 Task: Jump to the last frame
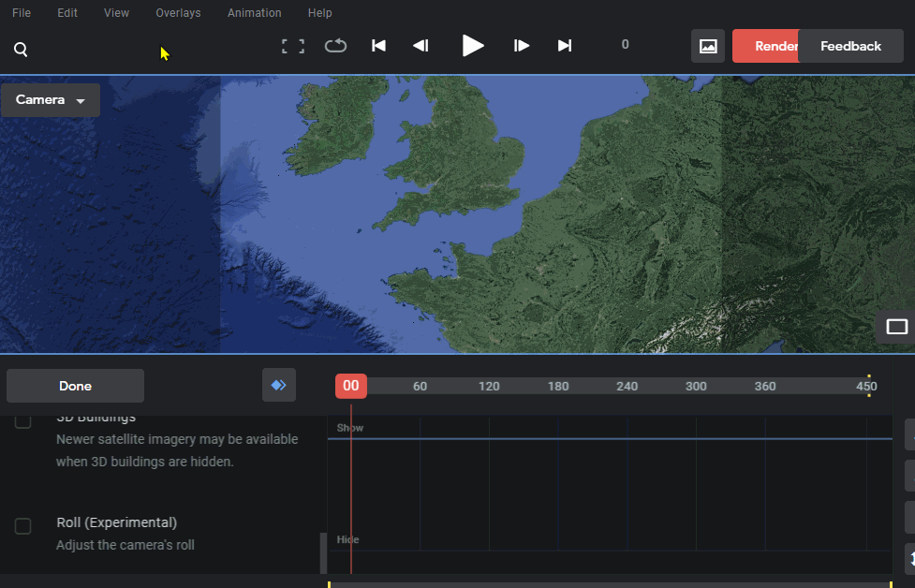(564, 45)
